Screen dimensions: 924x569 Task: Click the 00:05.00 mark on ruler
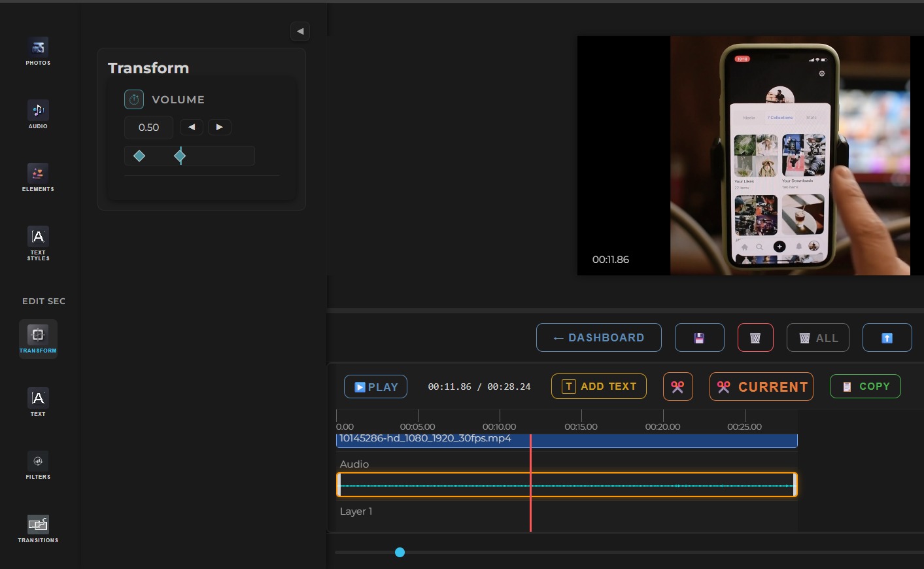pyautogui.click(x=417, y=426)
